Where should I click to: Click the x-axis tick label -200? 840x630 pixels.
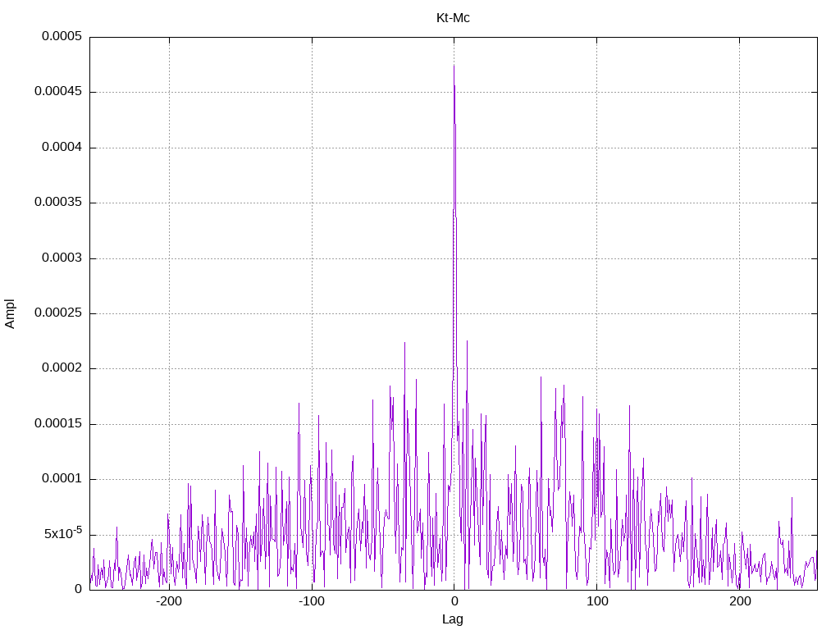(169, 601)
